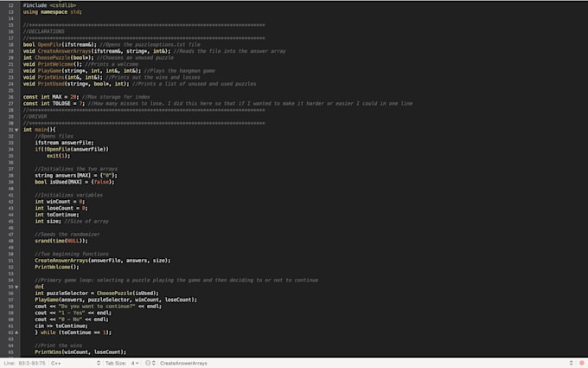This screenshot has height=368, width=588.
Task: Click line number 18 in the gutter
Action: (11, 45)
